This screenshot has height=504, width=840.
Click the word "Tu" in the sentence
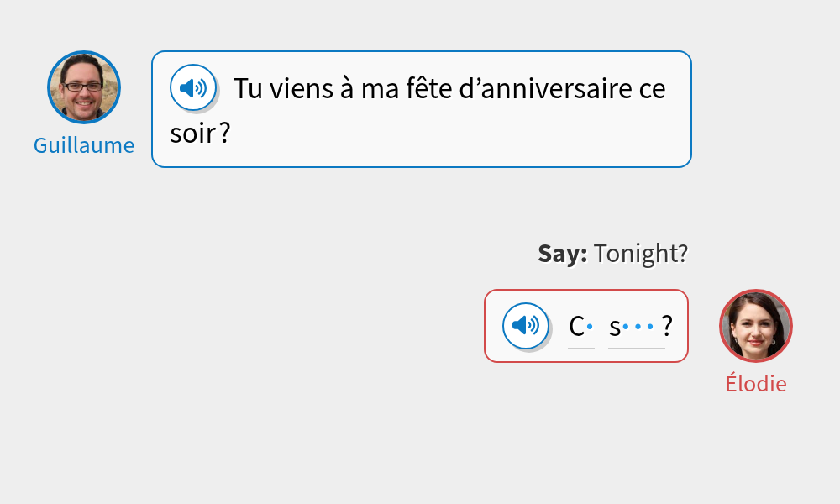[249, 89]
